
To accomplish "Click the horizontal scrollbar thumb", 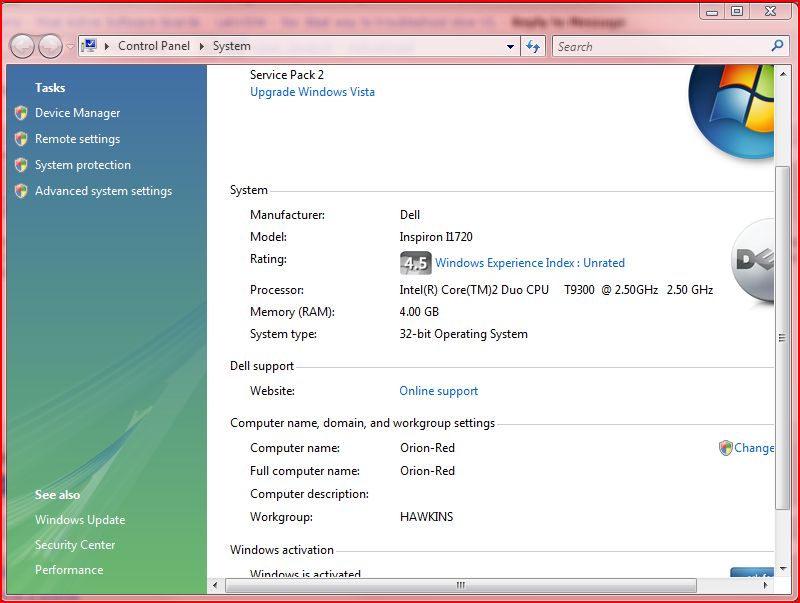I will tap(461, 585).
